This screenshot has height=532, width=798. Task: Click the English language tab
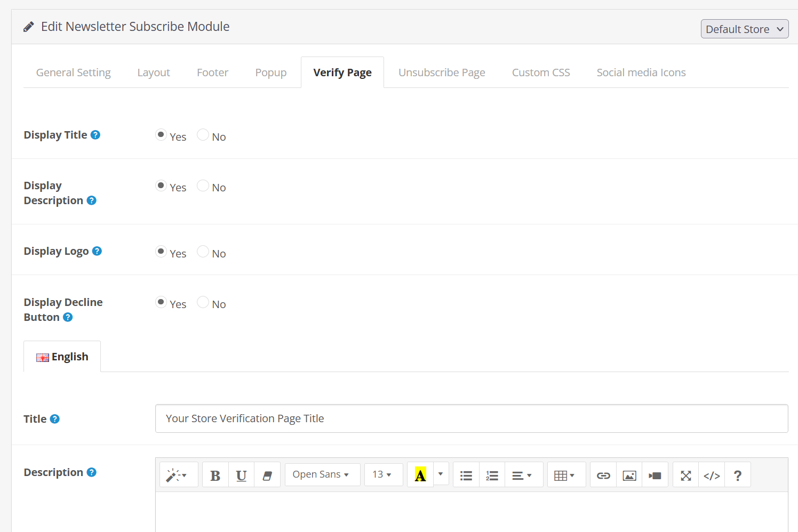point(62,357)
